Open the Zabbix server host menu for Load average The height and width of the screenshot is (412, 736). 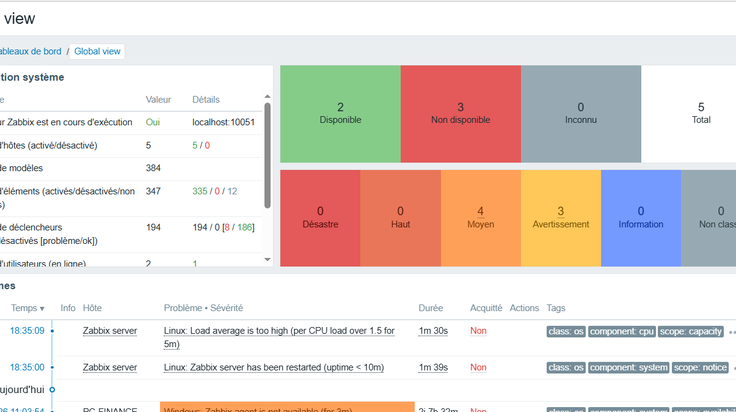click(110, 330)
